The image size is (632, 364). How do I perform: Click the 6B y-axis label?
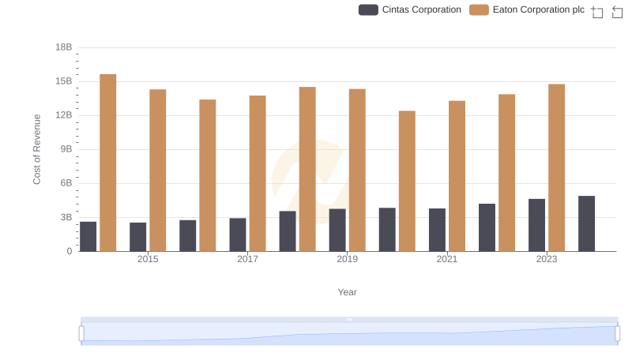pos(66,183)
